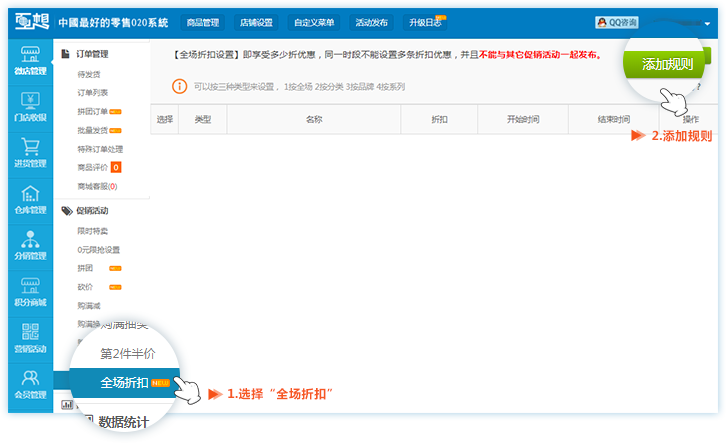726x443 pixels.
Task: Select 购满减 under 促销活动
Action: click(x=88, y=306)
